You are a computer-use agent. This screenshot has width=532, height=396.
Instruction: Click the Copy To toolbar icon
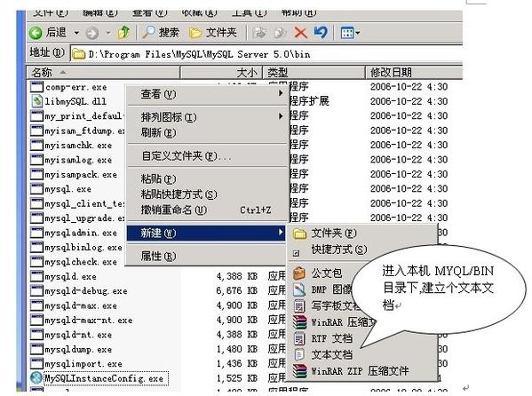[281, 33]
